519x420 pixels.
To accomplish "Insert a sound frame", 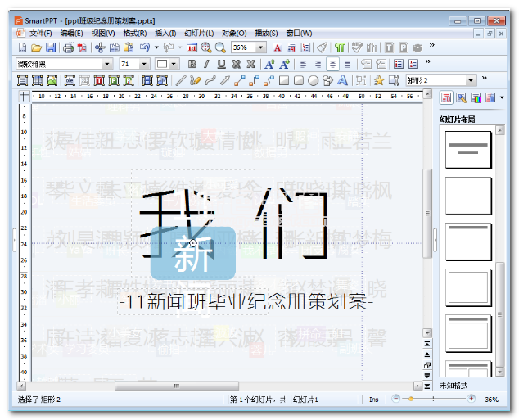I will tap(162, 80).
